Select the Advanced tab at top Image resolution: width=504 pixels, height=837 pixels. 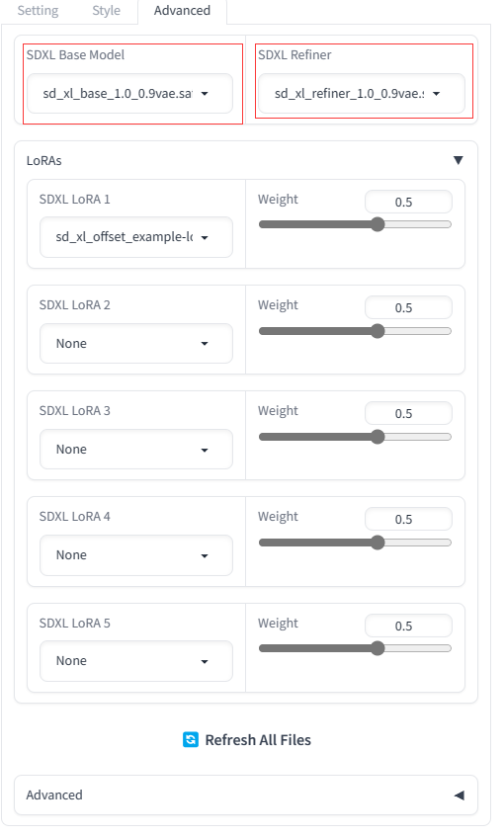[182, 11]
